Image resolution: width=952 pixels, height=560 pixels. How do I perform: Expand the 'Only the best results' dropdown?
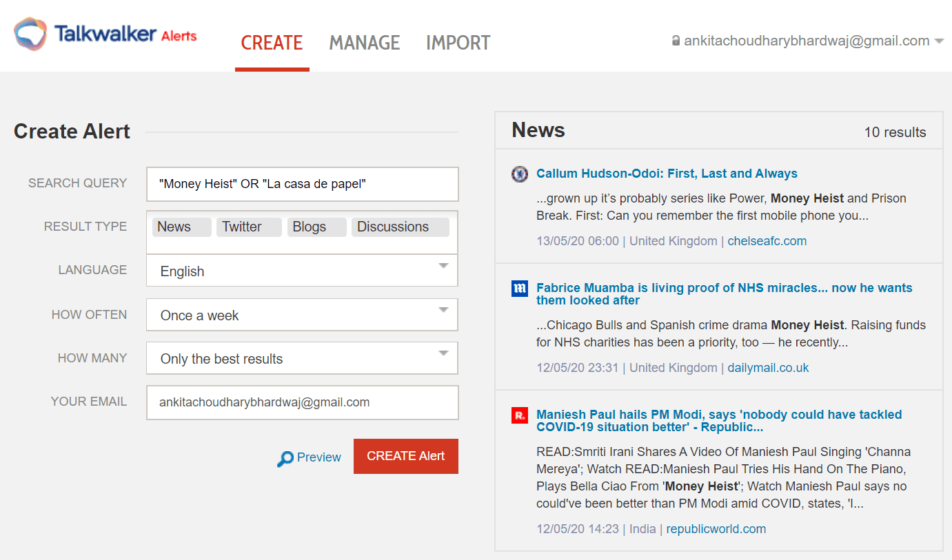tap(302, 358)
